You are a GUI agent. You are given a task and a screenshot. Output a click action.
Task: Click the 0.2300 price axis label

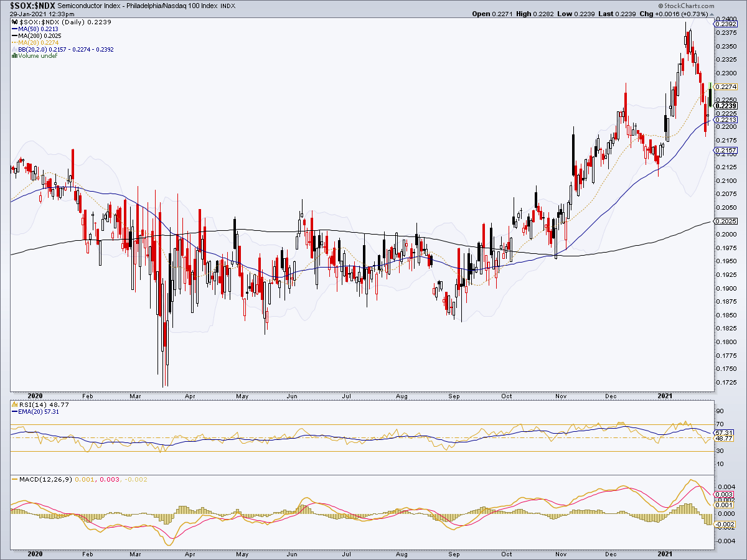point(726,73)
